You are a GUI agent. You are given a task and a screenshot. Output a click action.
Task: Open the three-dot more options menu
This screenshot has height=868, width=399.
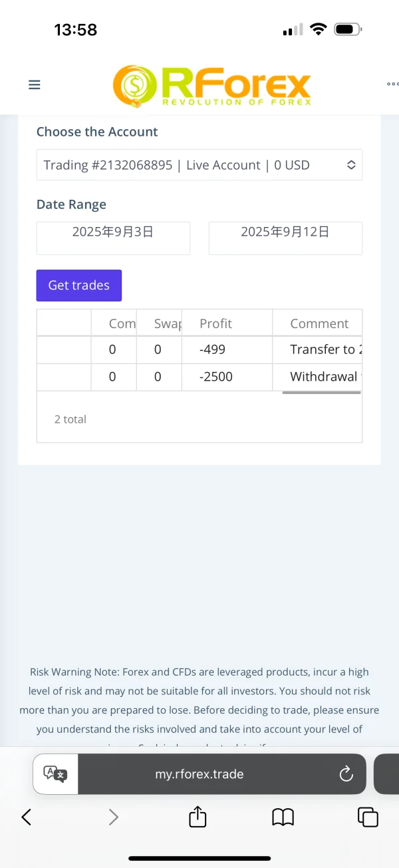[x=392, y=85]
